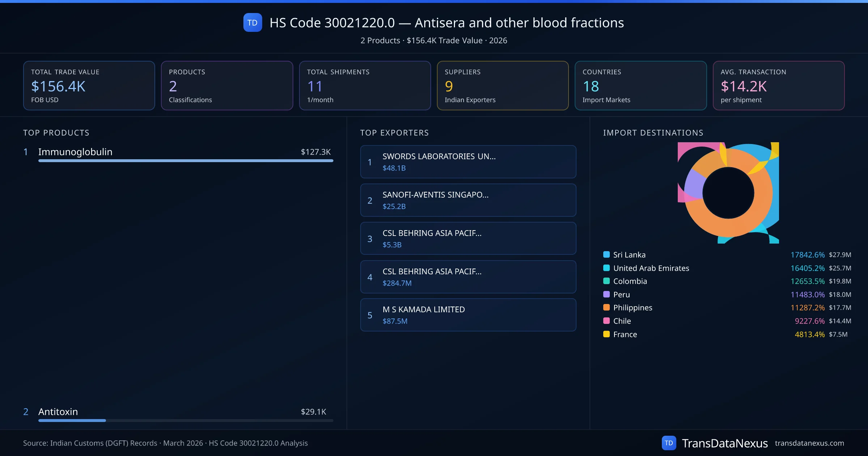Screen dimensions: 868x456
Task: Click the Colombia legend color square
Action: pos(607,281)
